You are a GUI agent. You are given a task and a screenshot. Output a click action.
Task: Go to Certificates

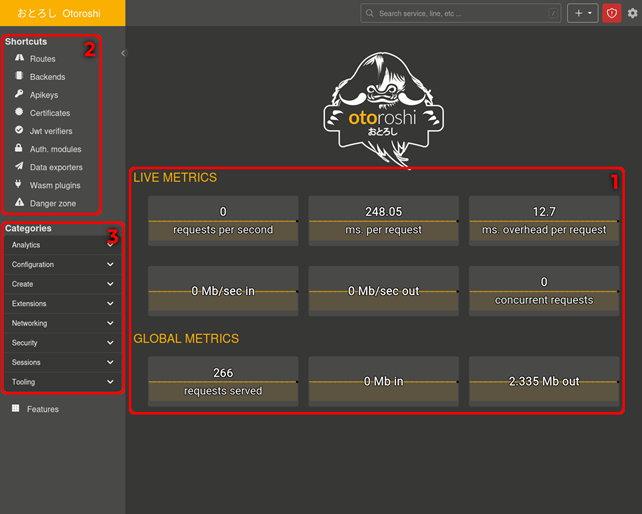(x=50, y=113)
